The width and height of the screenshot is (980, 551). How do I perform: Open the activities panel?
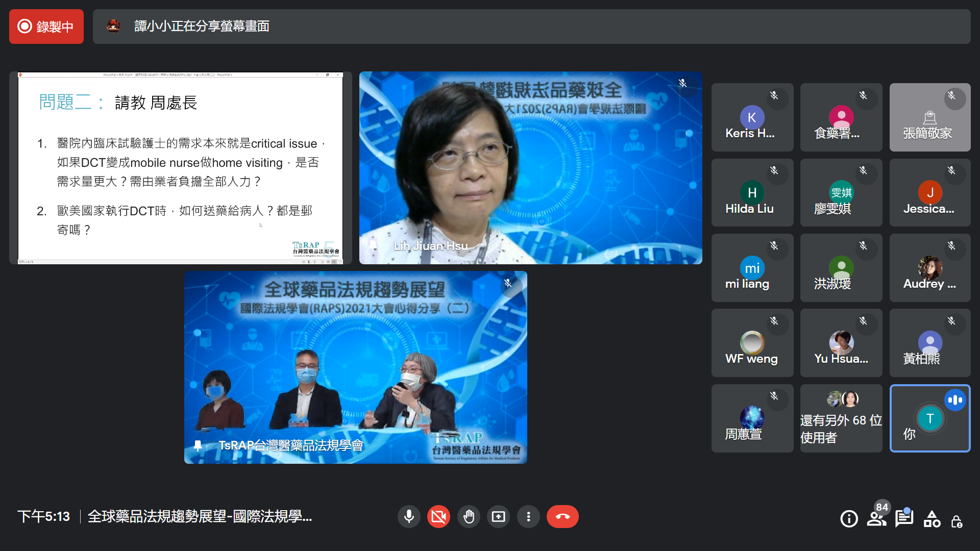932,519
